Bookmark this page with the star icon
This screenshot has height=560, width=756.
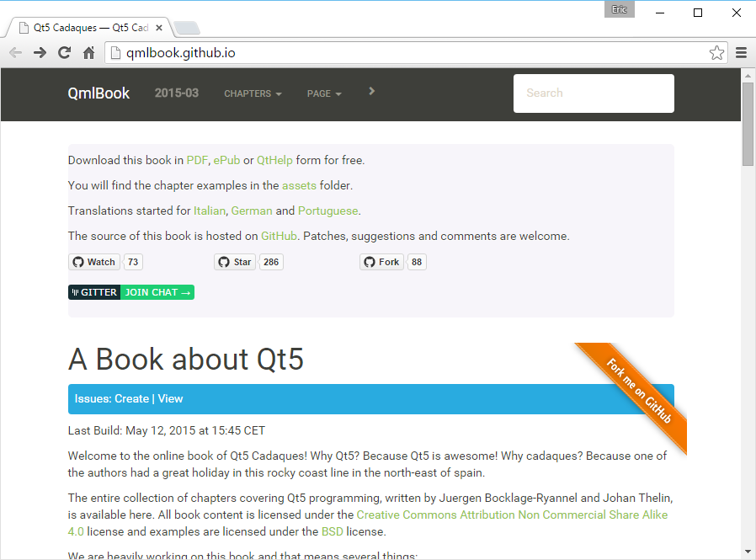(716, 52)
